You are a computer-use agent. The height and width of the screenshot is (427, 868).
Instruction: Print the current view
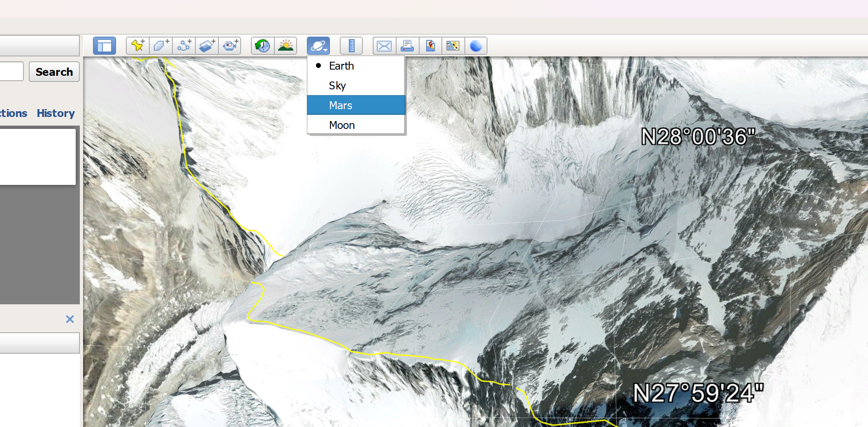407,46
